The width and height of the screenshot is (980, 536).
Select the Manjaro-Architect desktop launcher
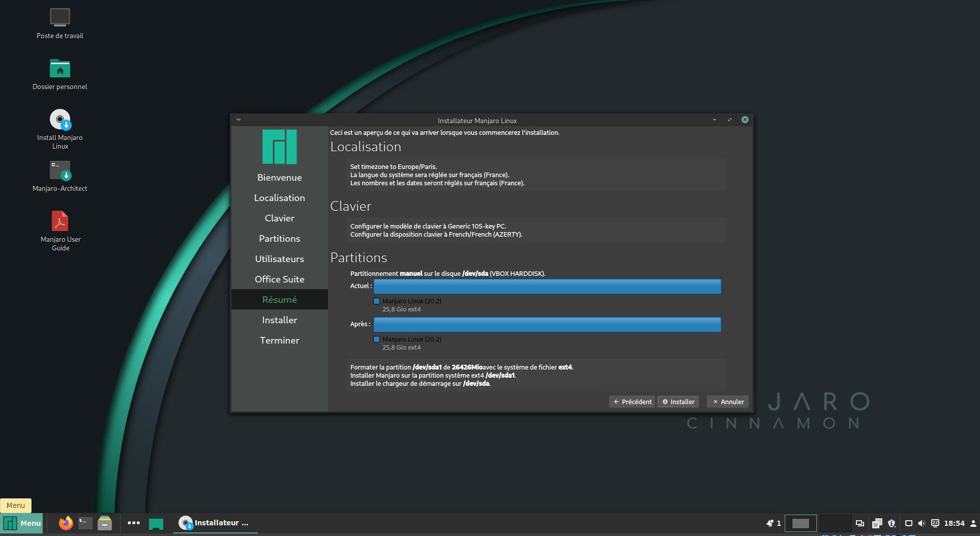pyautogui.click(x=60, y=171)
